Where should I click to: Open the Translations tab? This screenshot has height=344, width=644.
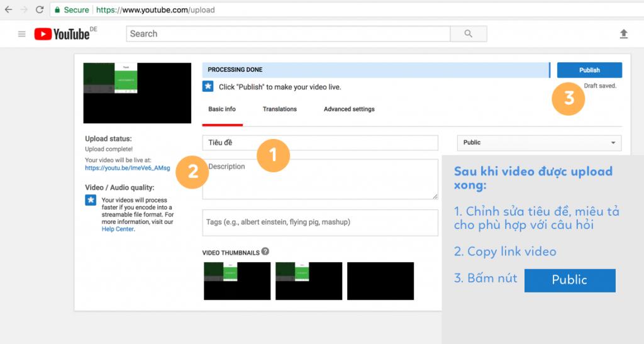280,109
